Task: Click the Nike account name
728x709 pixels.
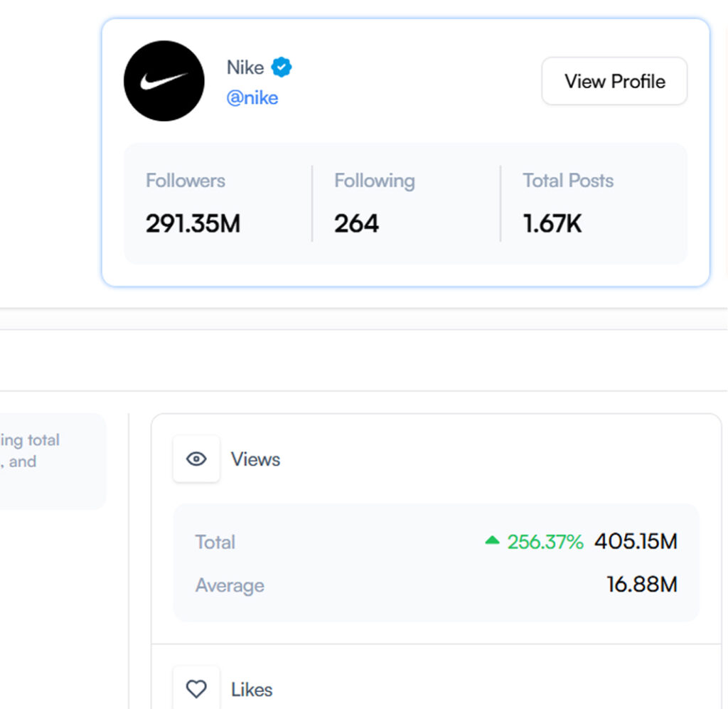Action: (x=245, y=68)
